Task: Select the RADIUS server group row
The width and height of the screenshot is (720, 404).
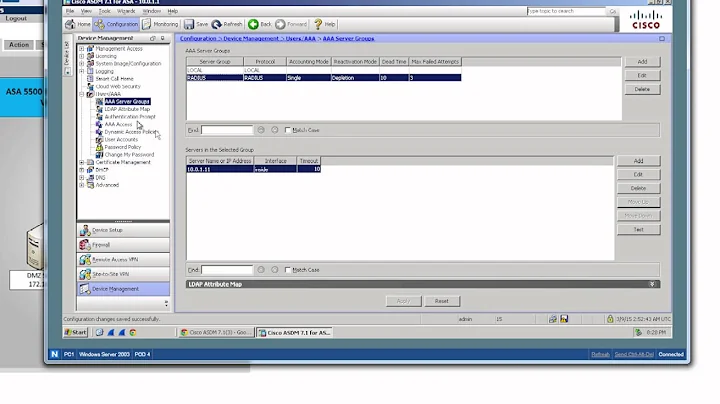Action: tap(323, 78)
